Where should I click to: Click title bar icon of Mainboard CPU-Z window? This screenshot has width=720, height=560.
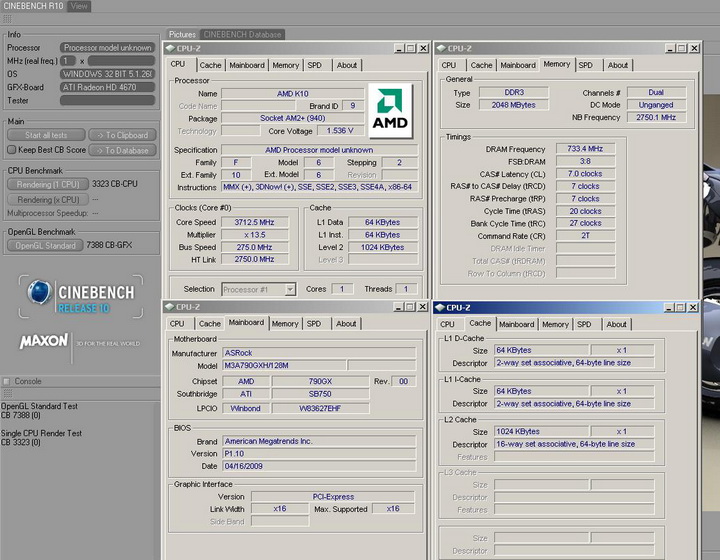(171, 307)
